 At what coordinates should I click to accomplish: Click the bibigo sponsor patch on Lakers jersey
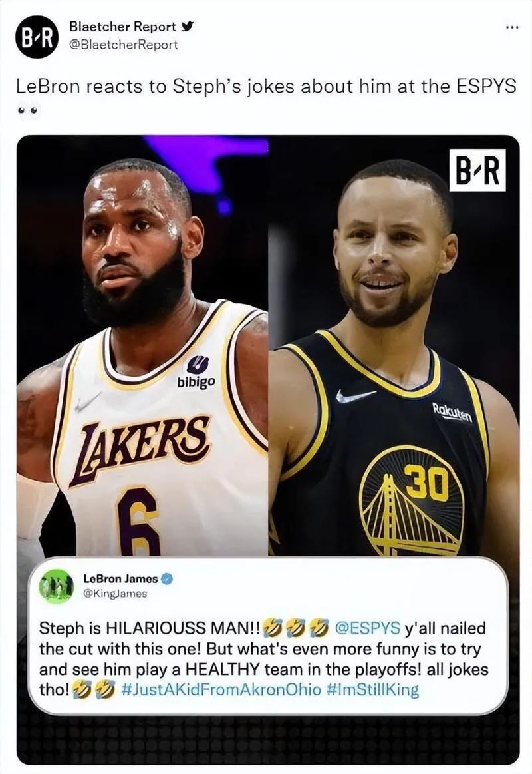tap(196, 372)
